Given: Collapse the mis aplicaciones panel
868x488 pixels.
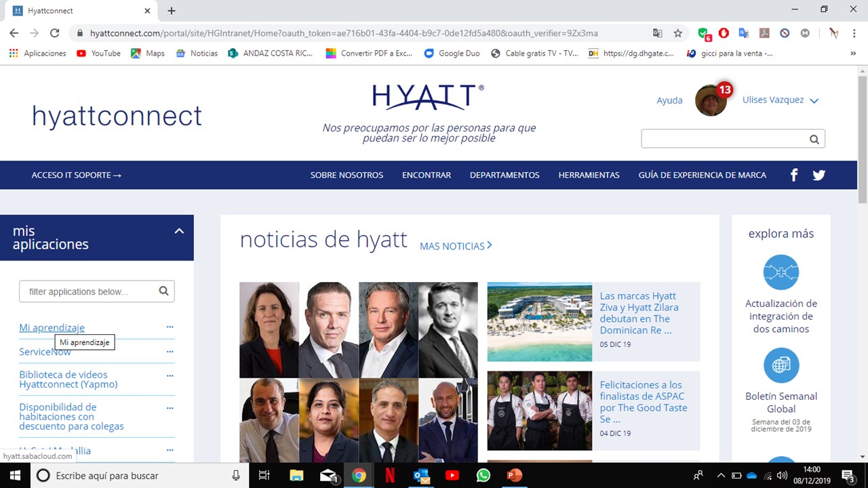Looking at the screenshot, I should 179,230.
